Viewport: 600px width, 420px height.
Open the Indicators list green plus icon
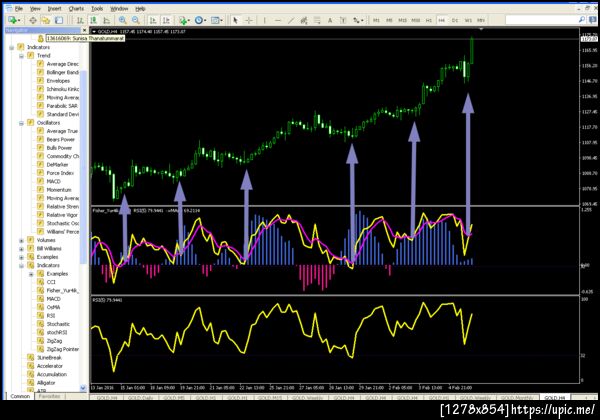click(183, 20)
